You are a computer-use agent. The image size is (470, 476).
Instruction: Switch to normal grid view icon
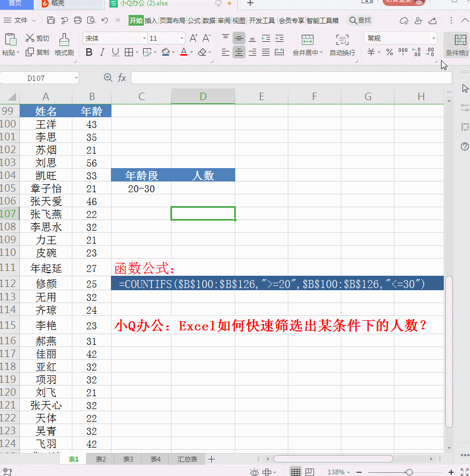tap(296, 472)
